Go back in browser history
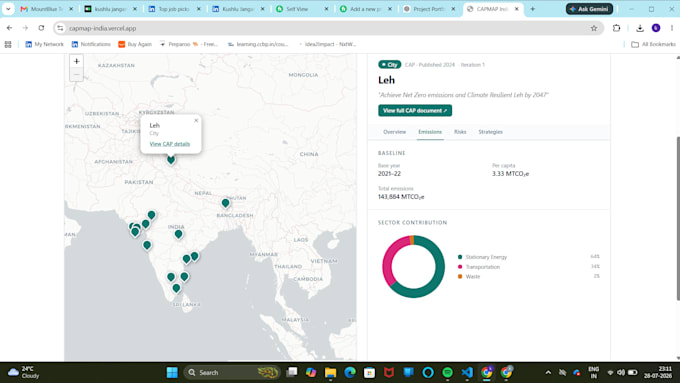680x383 pixels. coord(10,28)
